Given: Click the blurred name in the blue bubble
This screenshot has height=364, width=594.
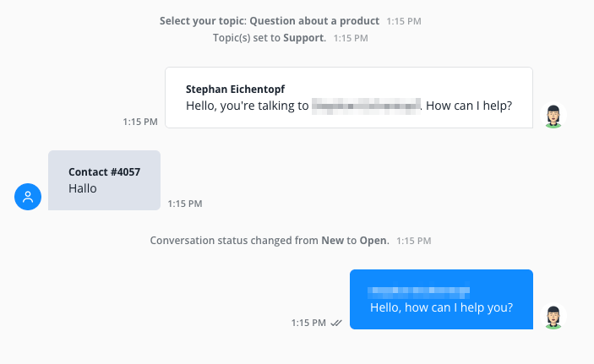Looking at the screenshot, I should 419,291.
